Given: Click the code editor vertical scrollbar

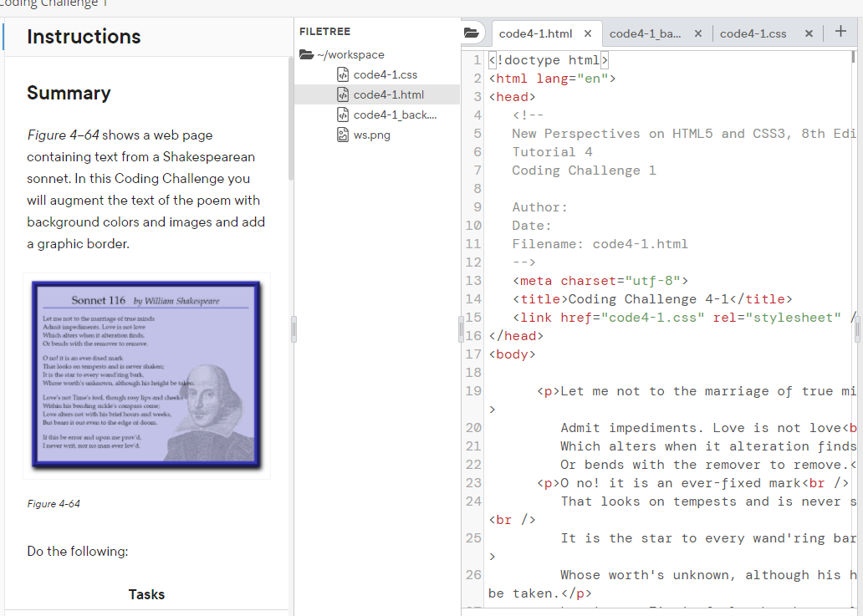Looking at the screenshot, I should point(853,56).
